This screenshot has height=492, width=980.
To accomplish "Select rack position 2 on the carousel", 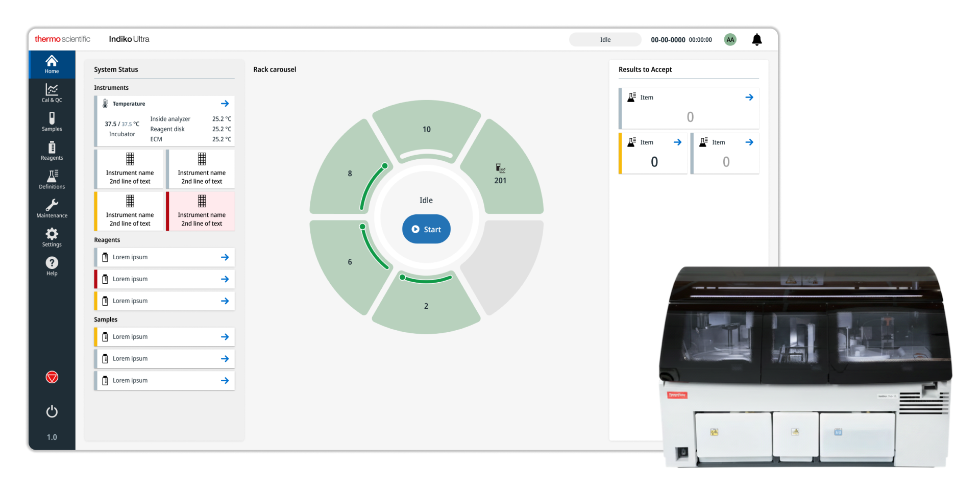I will click(x=426, y=306).
